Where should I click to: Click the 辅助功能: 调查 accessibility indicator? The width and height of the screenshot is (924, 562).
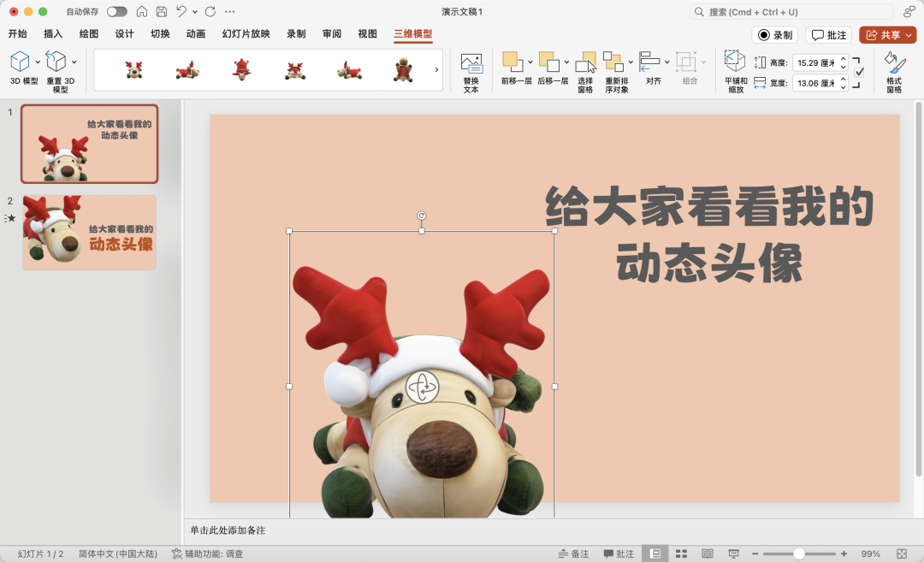pos(207,553)
